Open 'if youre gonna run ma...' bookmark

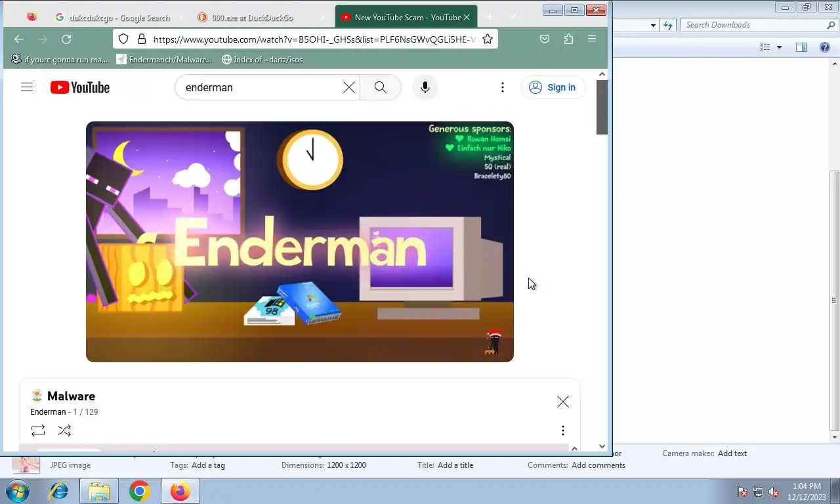coord(60,59)
